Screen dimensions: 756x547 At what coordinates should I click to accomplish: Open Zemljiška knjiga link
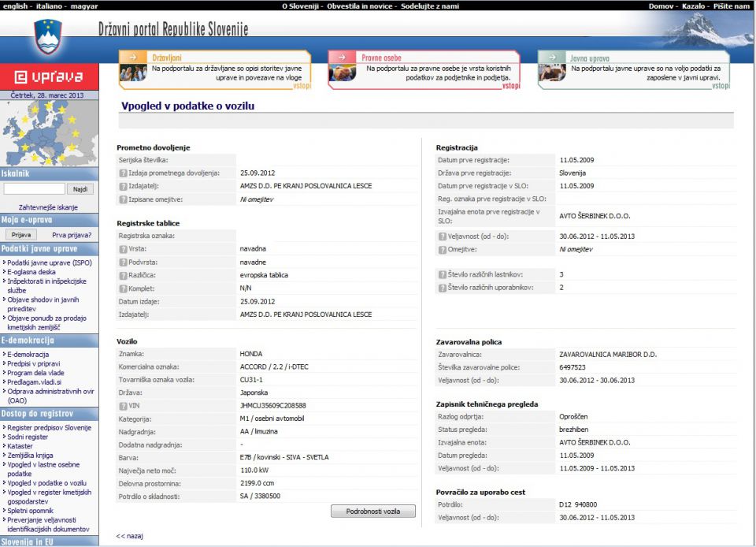pyautogui.click(x=31, y=456)
